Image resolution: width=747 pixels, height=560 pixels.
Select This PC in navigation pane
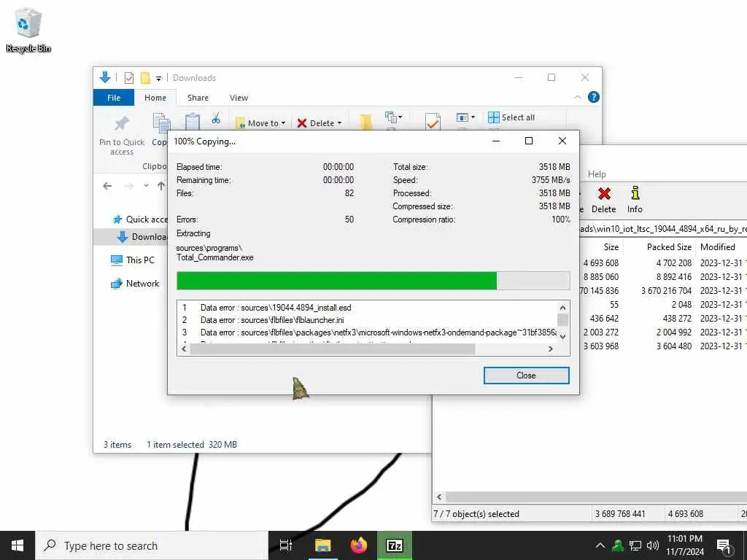click(133, 260)
